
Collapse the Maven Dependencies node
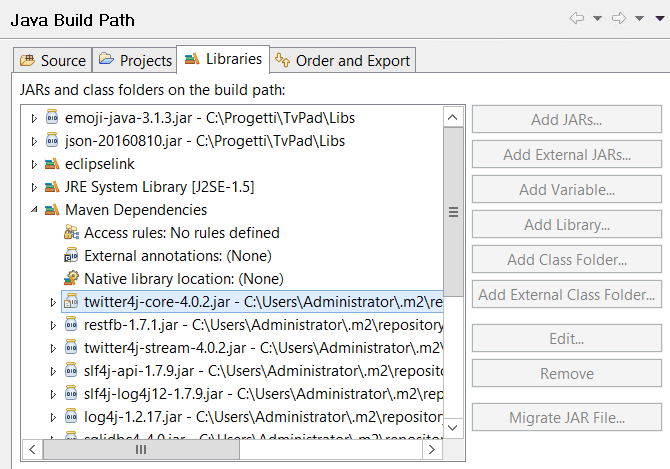tap(34, 210)
